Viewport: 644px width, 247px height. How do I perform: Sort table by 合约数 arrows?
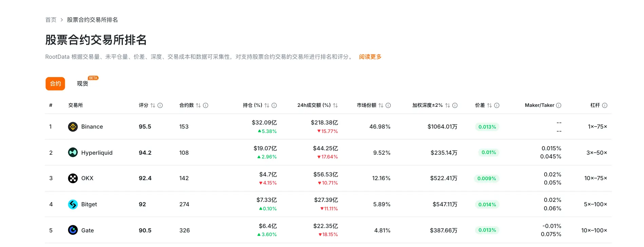tap(198, 106)
